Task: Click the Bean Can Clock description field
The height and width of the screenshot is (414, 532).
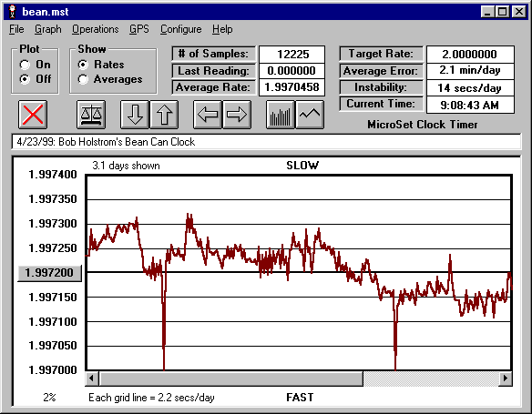Action: (x=266, y=142)
